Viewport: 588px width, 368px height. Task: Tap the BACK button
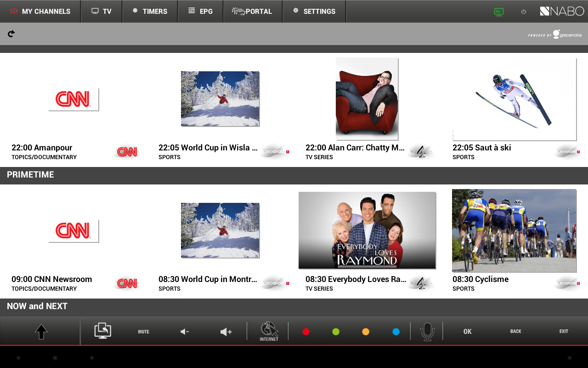(x=516, y=332)
